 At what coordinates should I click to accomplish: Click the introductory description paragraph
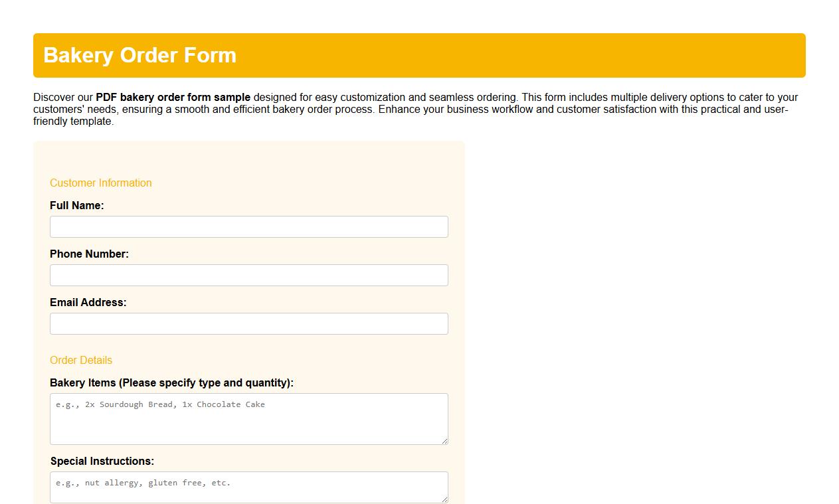pos(415,109)
